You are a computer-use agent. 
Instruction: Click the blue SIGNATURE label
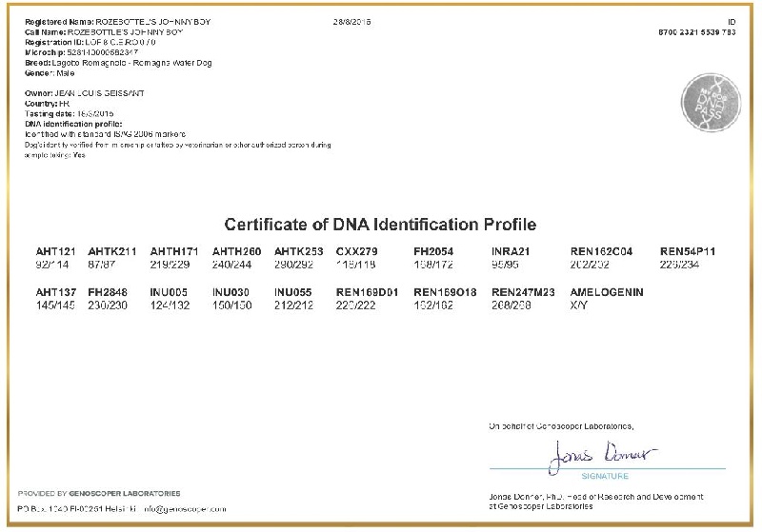618,473
